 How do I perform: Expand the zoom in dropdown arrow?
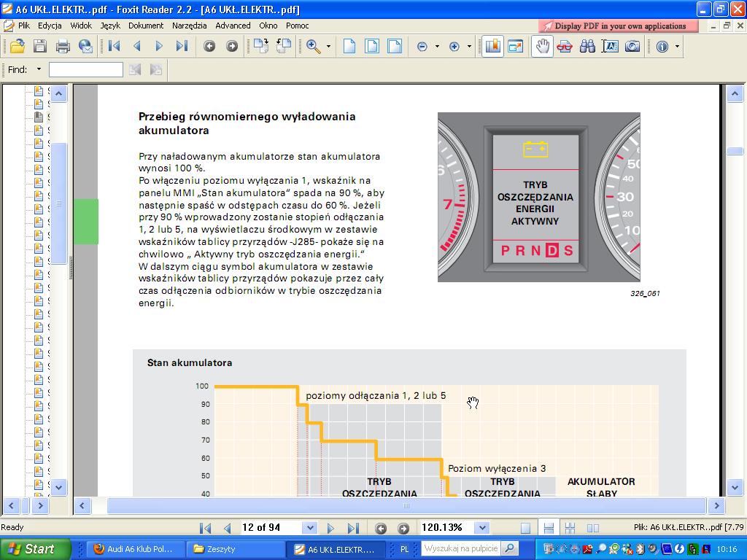point(469,46)
